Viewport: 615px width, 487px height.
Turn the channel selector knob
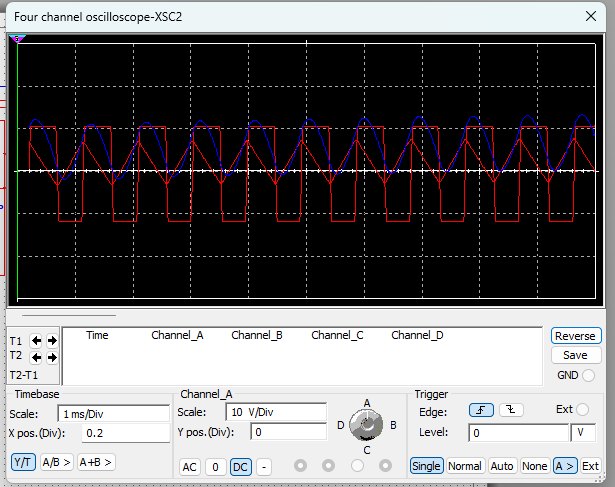pos(366,425)
